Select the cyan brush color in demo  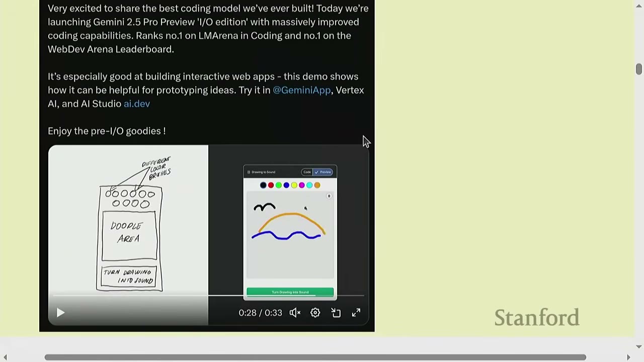tap(309, 185)
